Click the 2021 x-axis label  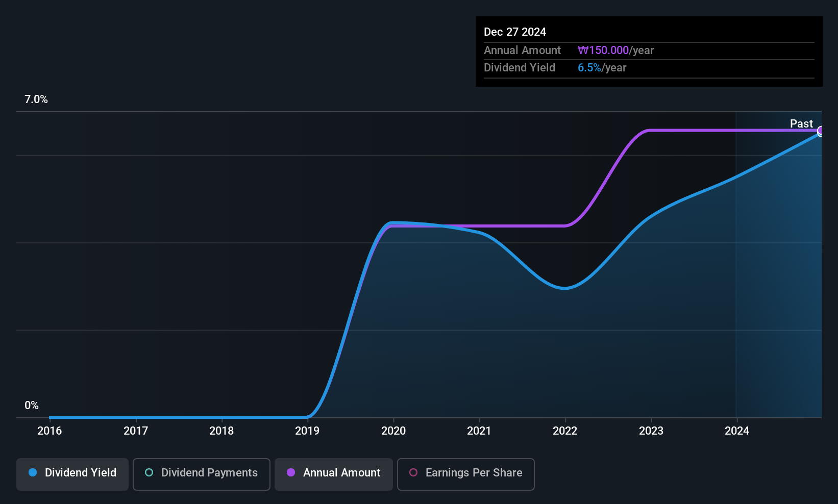tap(479, 431)
